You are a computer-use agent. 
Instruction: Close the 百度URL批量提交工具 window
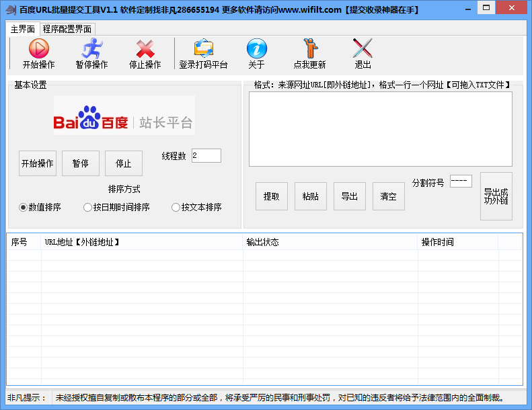[512, 7]
